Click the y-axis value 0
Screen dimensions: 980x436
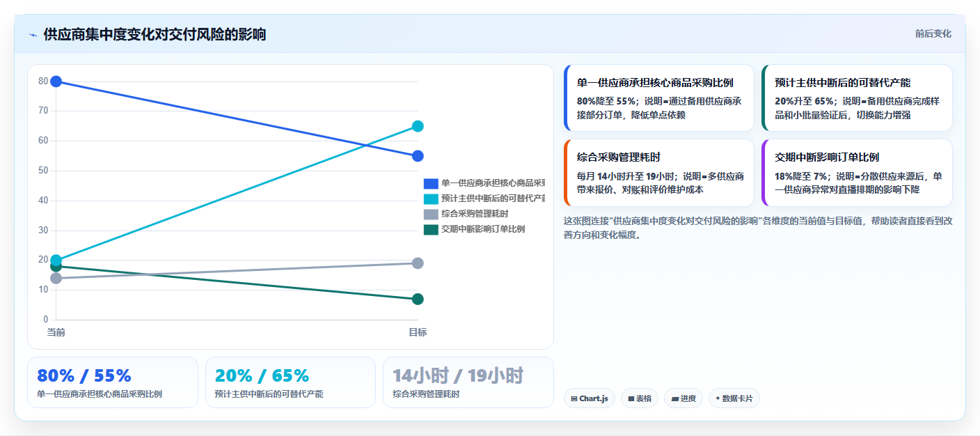[x=45, y=320]
